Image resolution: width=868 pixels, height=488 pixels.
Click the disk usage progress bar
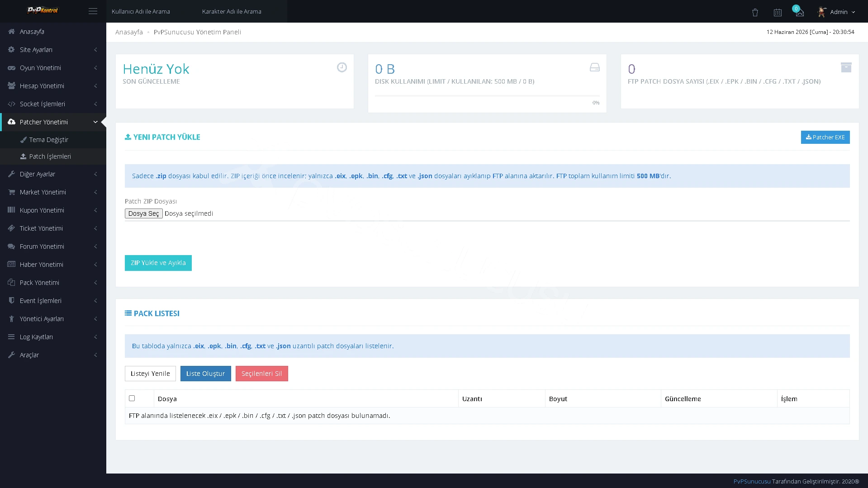487,96
